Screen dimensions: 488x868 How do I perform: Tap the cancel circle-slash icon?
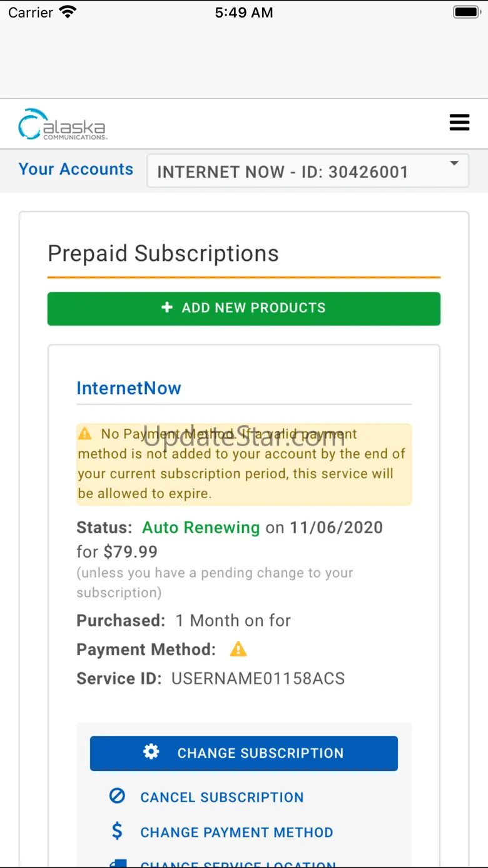(x=117, y=797)
